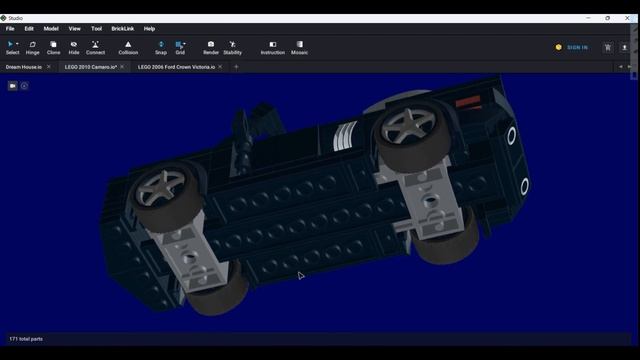The image size is (640, 360).
Task: Run the Stability check
Action: (233, 47)
